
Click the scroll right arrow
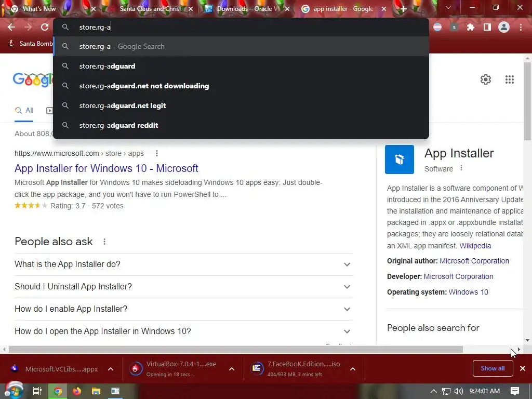[519, 349]
